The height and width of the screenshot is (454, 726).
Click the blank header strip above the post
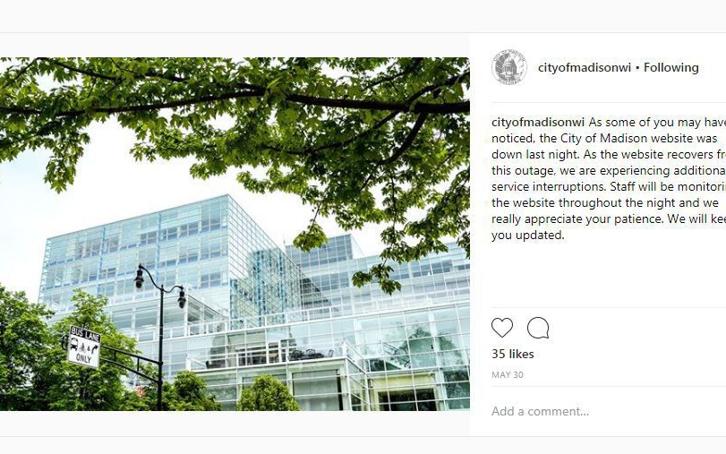(363, 16)
